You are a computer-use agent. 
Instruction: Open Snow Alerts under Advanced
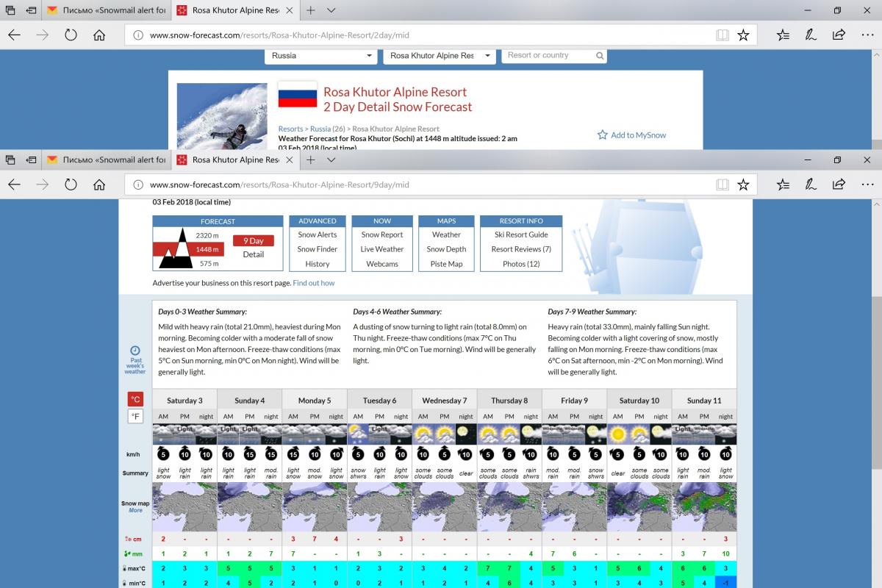point(318,234)
